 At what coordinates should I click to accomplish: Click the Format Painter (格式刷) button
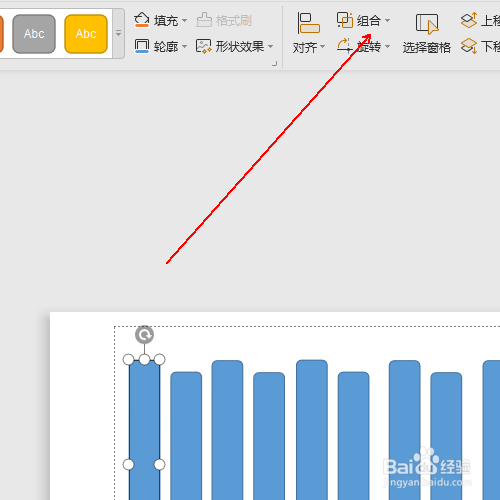[224, 20]
